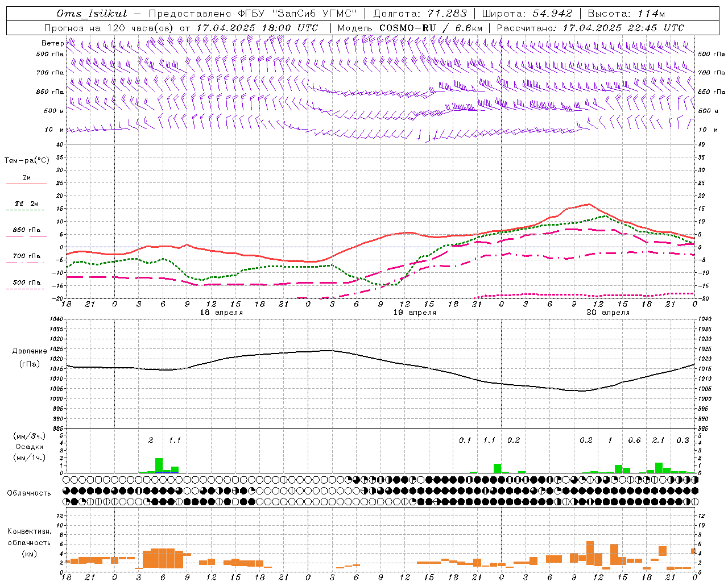Click the precipitation total 1
Viewport: 728px width, 582px height.
coord(610,440)
